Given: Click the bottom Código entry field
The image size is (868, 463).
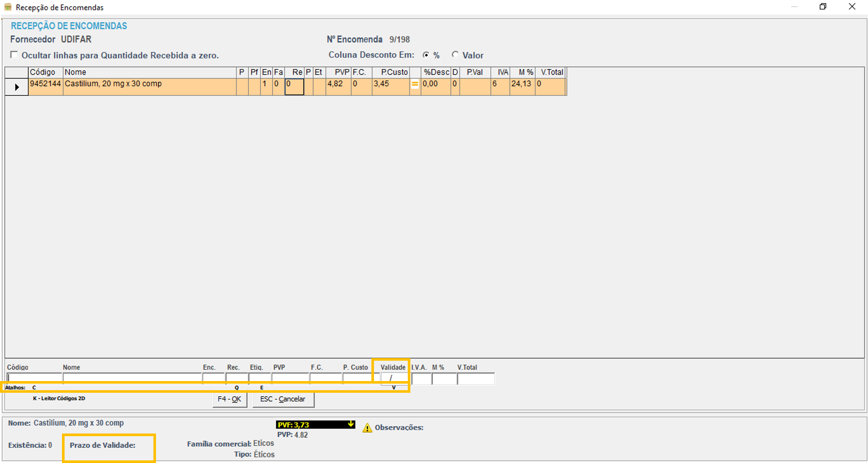Looking at the screenshot, I should tap(34, 378).
